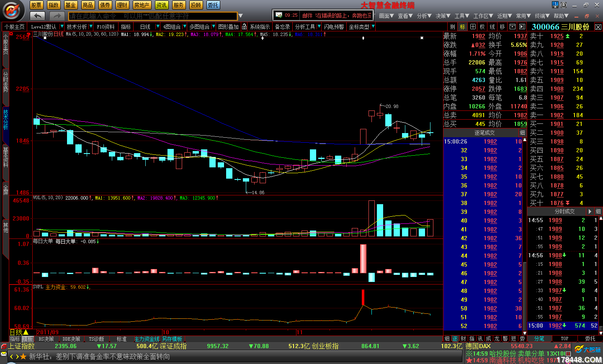Open the 画面 menu
This screenshot has width=603, height=364.
386,16
